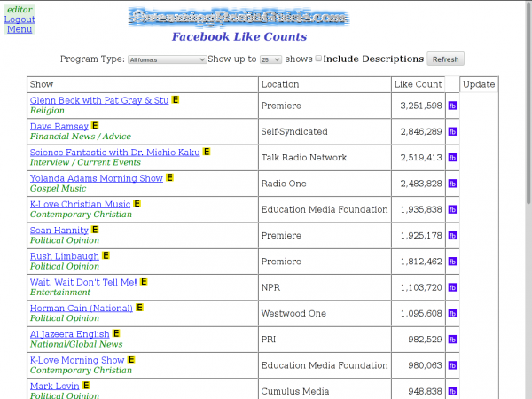Click the Show column header

click(x=143, y=84)
